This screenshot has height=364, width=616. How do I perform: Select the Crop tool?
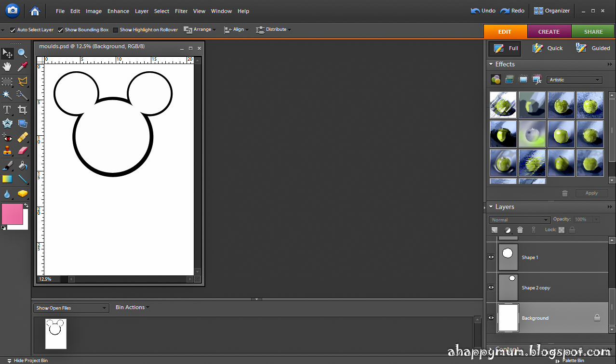click(x=22, y=110)
